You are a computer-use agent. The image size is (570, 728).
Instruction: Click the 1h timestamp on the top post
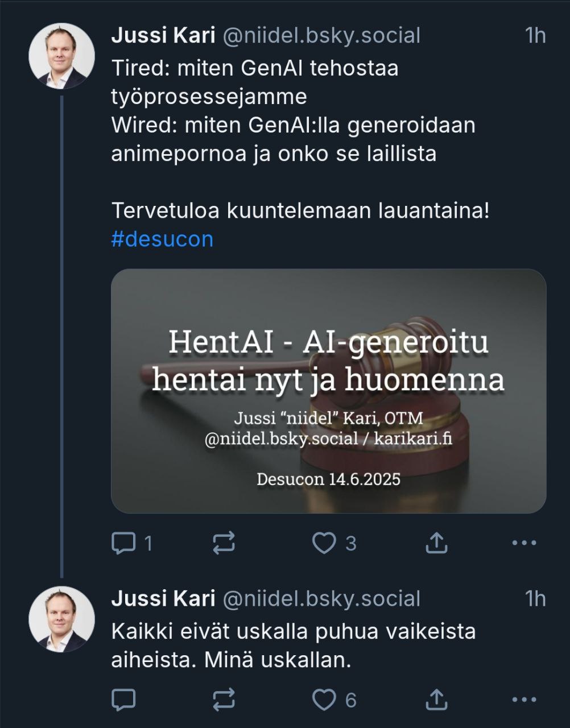click(535, 35)
